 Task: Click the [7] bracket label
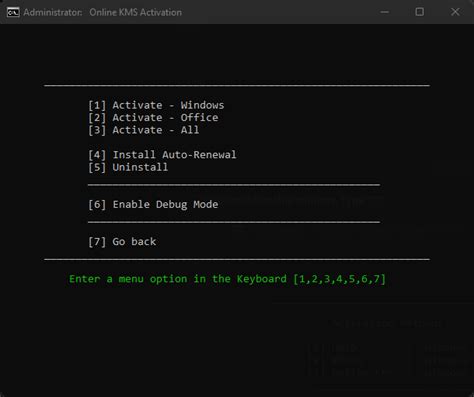tap(97, 241)
